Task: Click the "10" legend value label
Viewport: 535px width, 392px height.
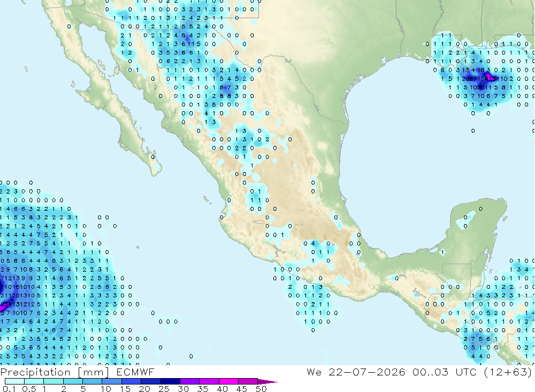Action: tap(106, 389)
